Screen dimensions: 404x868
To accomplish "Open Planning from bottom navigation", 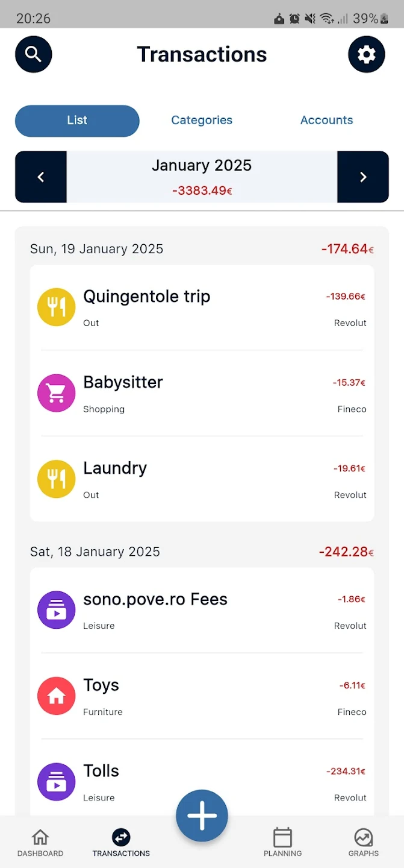I will tap(282, 843).
